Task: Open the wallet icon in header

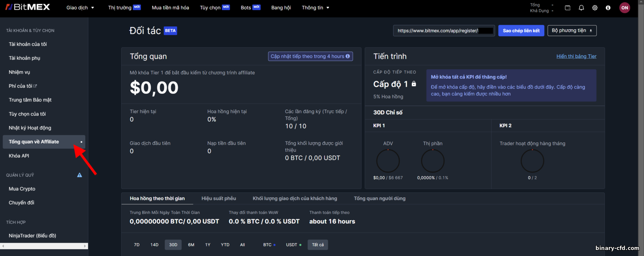Action: point(568,8)
